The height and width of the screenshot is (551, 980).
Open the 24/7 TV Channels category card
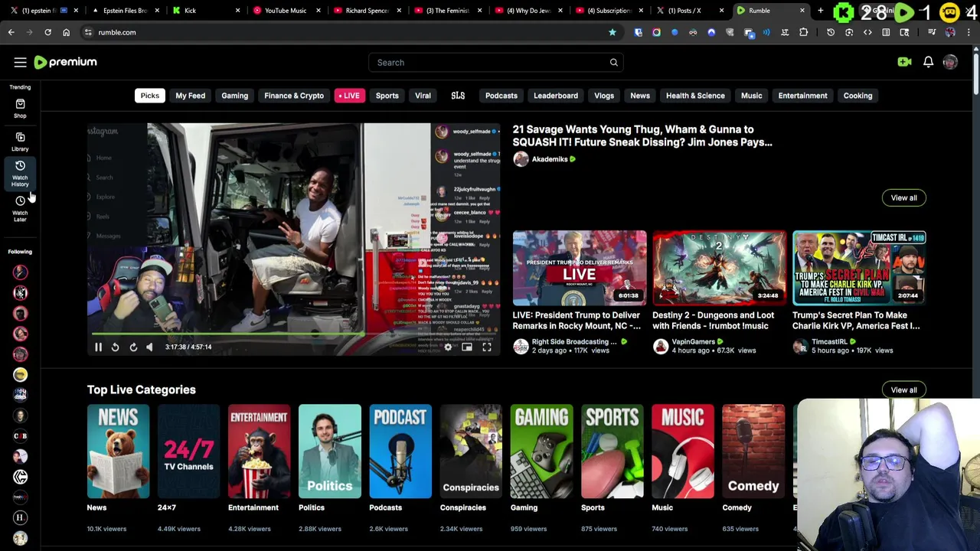coord(188,452)
